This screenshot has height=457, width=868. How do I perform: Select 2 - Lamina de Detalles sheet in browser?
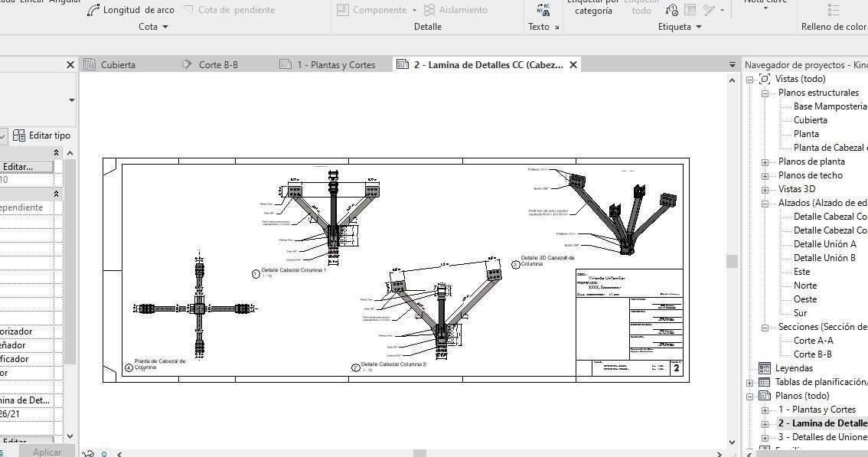(x=822, y=423)
